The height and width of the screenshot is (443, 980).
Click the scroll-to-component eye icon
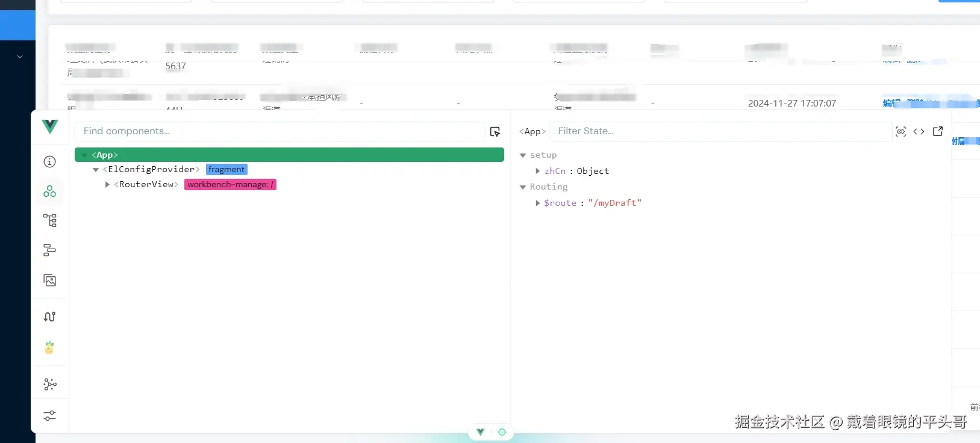(900, 132)
